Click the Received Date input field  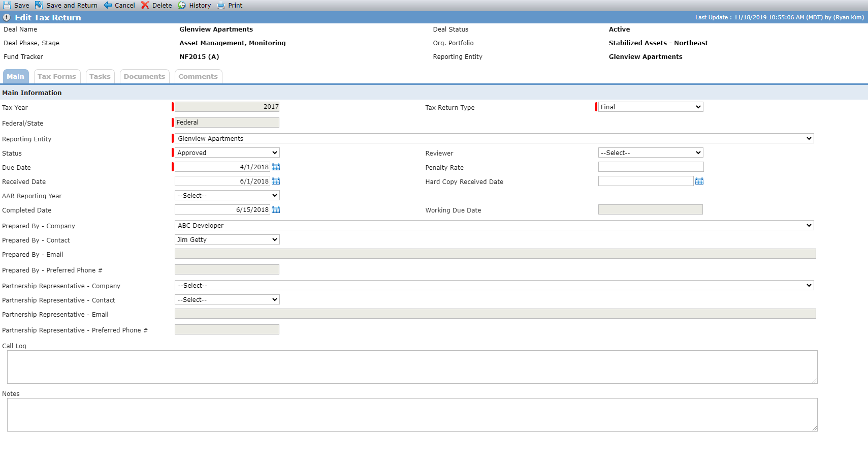click(x=222, y=181)
